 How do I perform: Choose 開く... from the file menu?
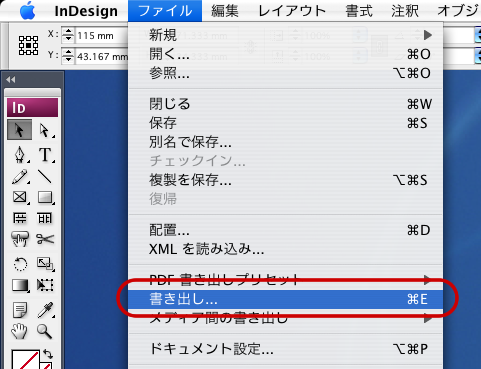click(286, 54)
